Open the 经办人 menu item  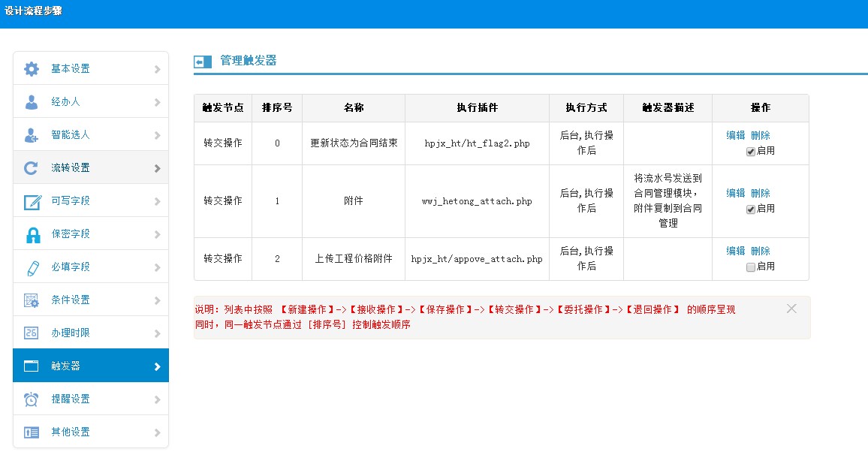(91, 101)
